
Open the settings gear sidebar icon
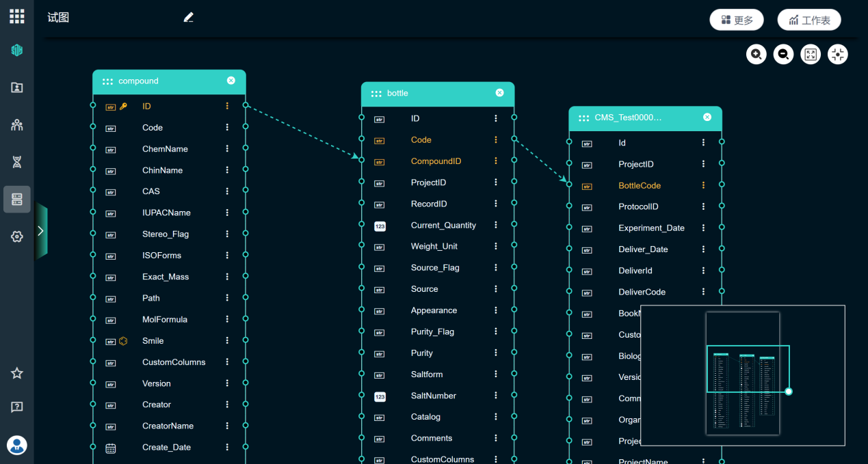(17, 236)
